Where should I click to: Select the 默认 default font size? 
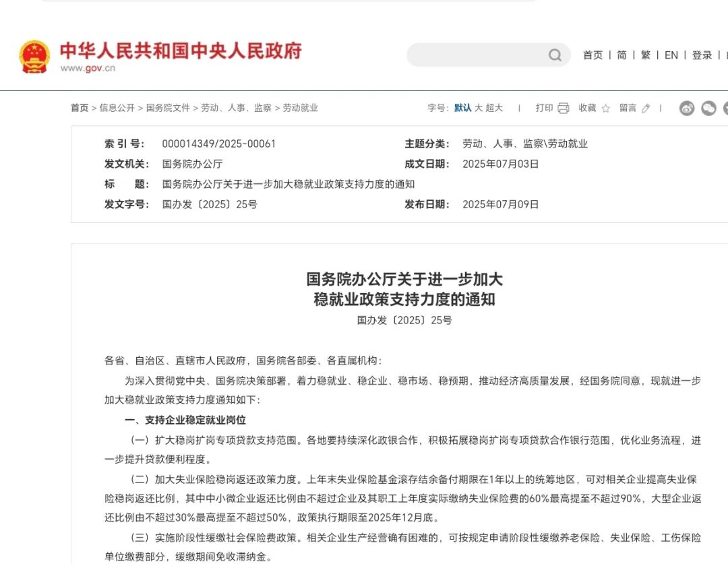tap(463, 108)
